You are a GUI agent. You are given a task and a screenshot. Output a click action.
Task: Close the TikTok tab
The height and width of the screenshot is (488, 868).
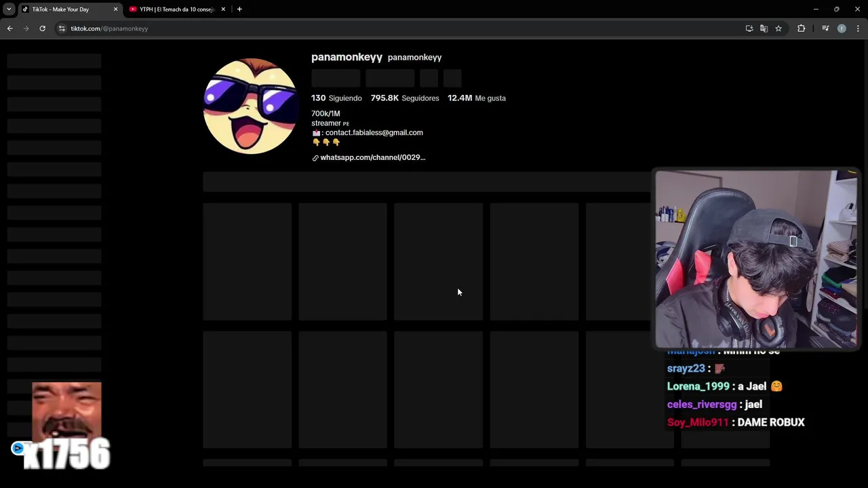click(115, 9)
